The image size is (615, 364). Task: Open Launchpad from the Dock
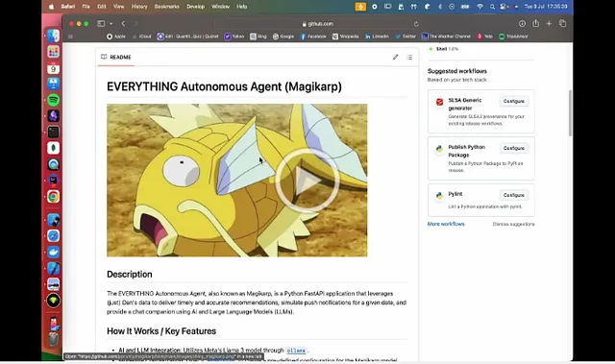[54, 51]
